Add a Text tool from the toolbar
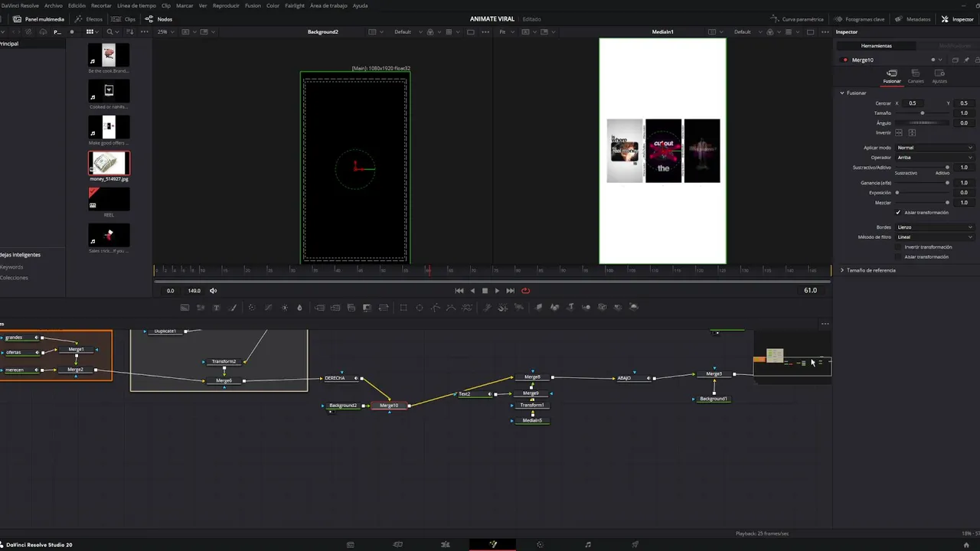The image size is (980, 551). (x=217, y=308)
